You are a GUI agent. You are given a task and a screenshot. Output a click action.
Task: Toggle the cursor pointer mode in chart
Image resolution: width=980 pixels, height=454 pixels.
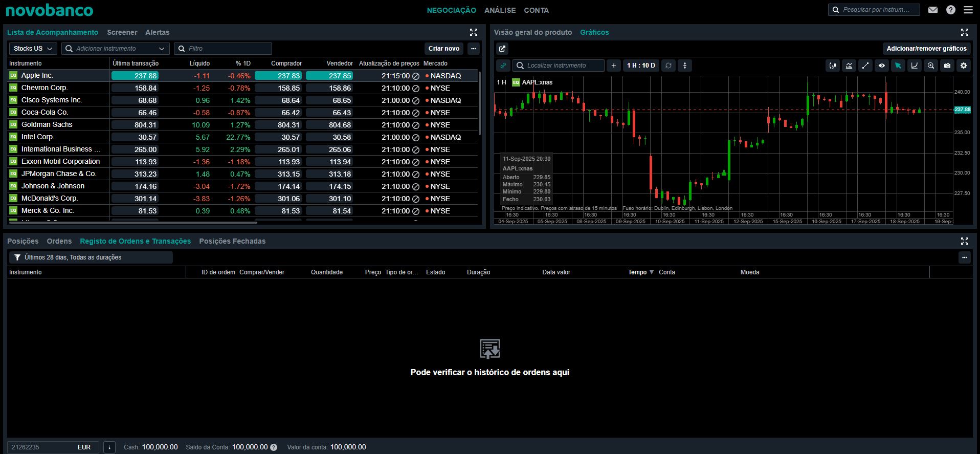(898, 66)
